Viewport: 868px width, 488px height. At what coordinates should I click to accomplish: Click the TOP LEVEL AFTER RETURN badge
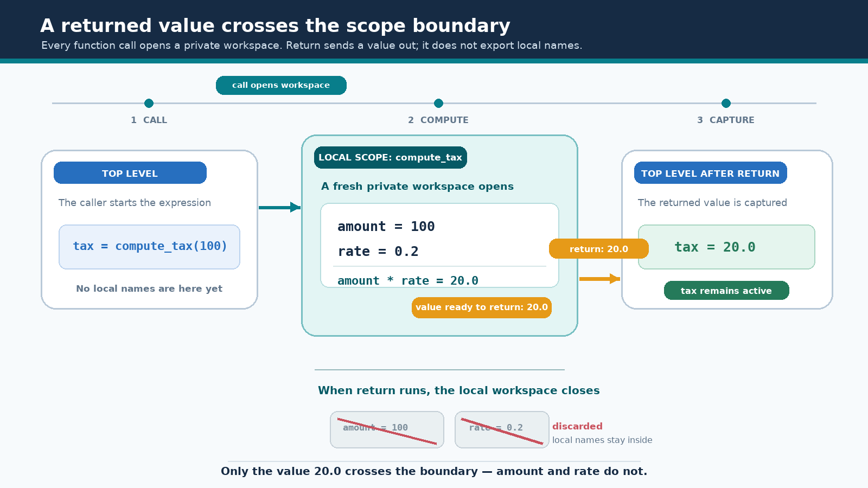pyautogui.click(x=711, y=173)
